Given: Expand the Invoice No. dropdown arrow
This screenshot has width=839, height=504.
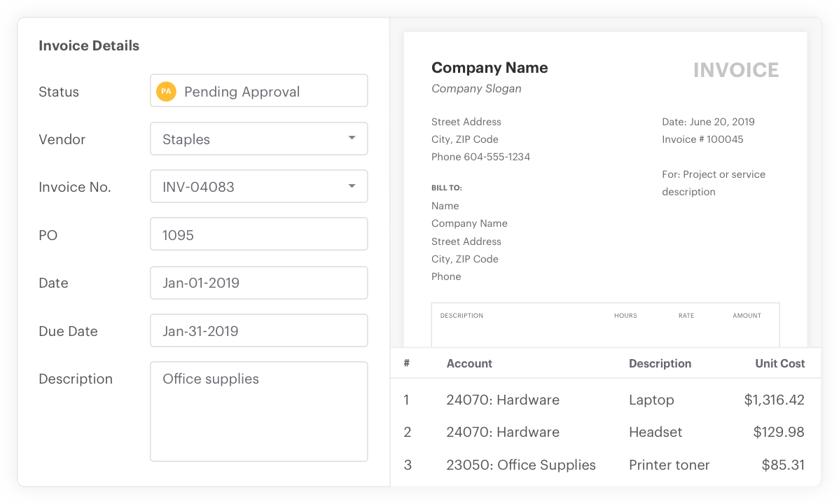Looking at the screenshot, I should [x=352, y=186].
